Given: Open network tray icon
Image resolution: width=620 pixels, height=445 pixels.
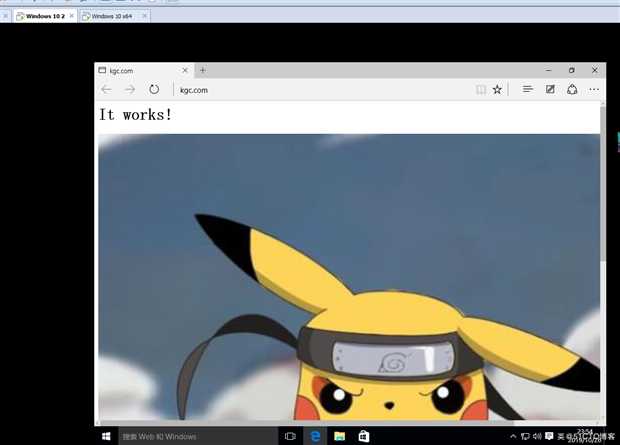Looking at the screenshot, I should point(525,436).
